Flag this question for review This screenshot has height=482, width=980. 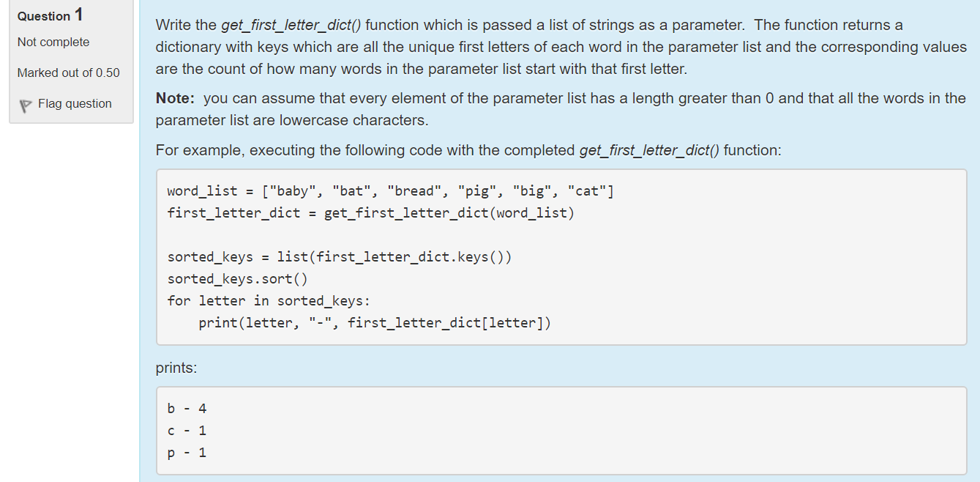pyautogui.click(x=74, y=103)
